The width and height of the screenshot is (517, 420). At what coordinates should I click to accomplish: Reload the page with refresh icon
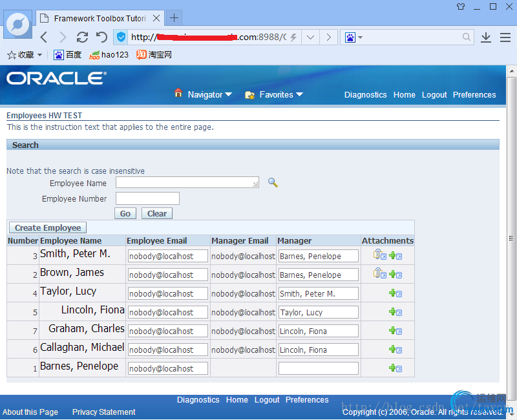pos(82,37)
